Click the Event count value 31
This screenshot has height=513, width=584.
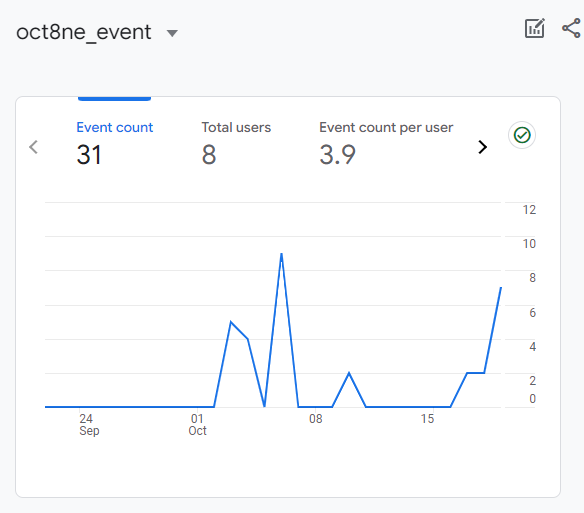pos(89,155)
